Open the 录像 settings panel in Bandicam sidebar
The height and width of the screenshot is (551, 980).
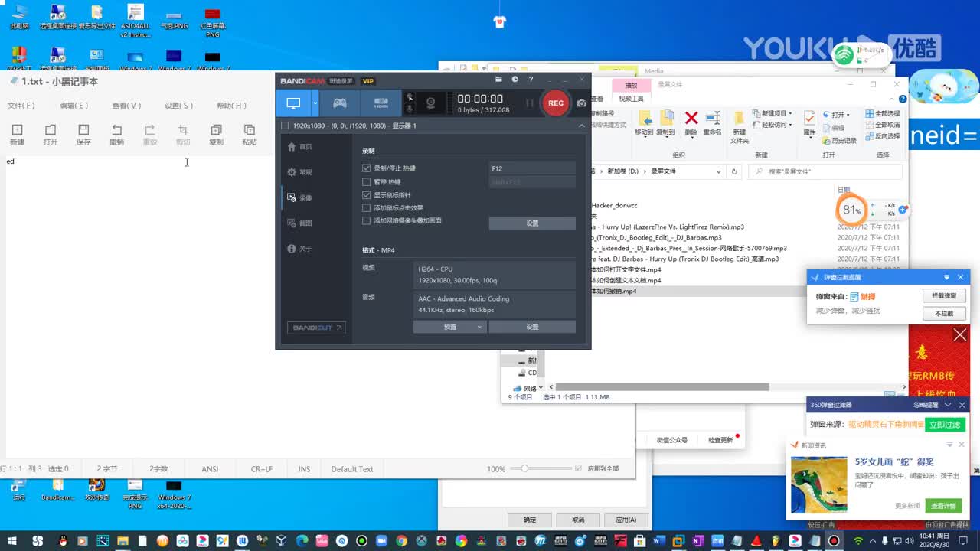(302, 197)
